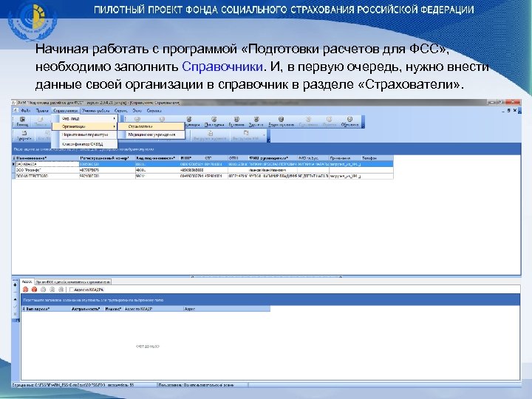Go to next record toolbar icon
This screenshot has height=399, width=532.
click(x=189, y=121)
